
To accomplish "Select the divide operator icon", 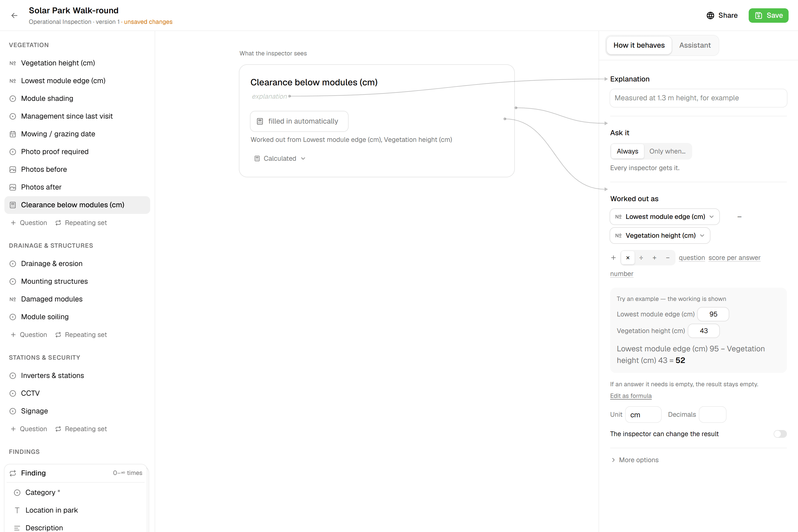I will (641, 258).
